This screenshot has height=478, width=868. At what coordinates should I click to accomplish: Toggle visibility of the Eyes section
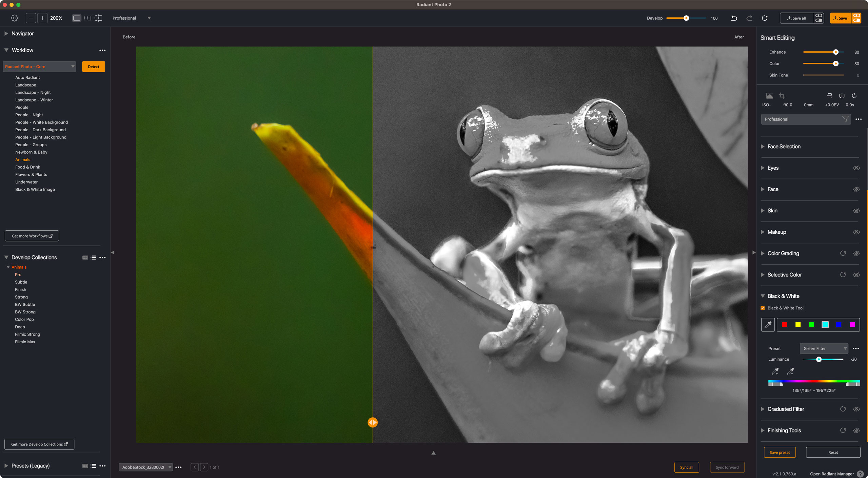(x=856, y=168)
